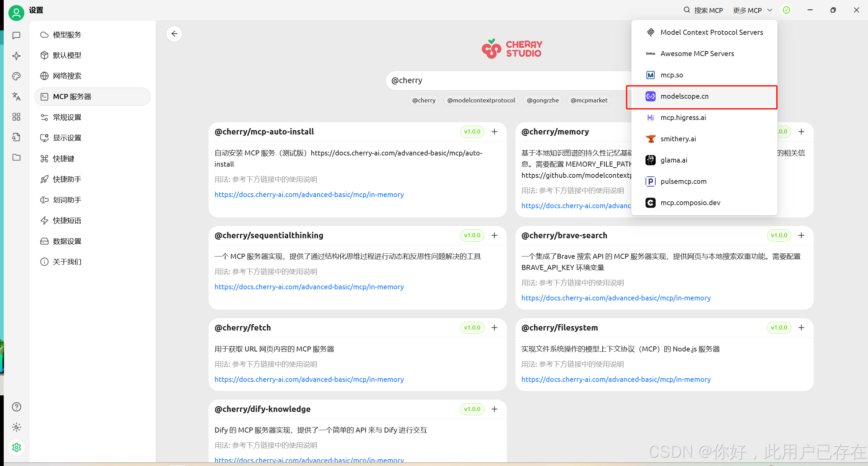This screenshot has width=868, height=466.
Task: Open docs link under mcp-auto-install card
Action: (309, 194)
